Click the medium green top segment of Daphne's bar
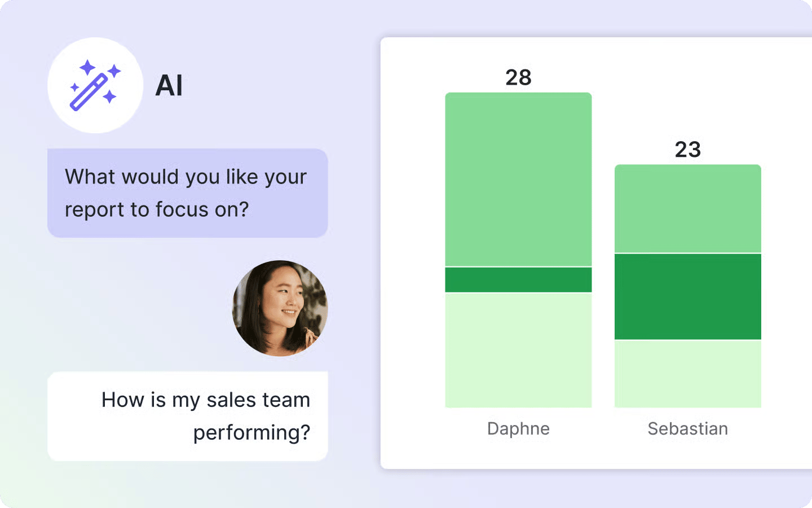Screen dimensions: 812x508 pos(518,179)
